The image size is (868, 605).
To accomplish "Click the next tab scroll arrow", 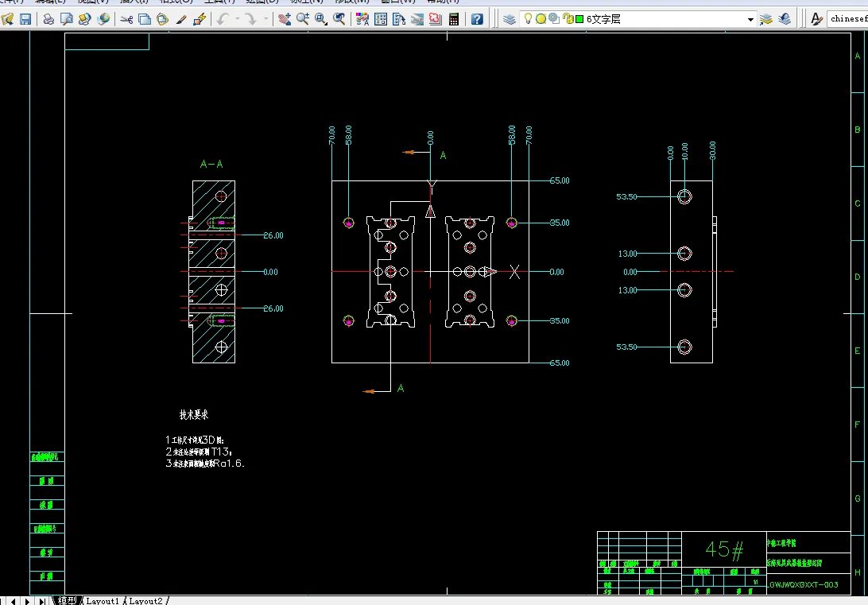I will click(27, 600).
